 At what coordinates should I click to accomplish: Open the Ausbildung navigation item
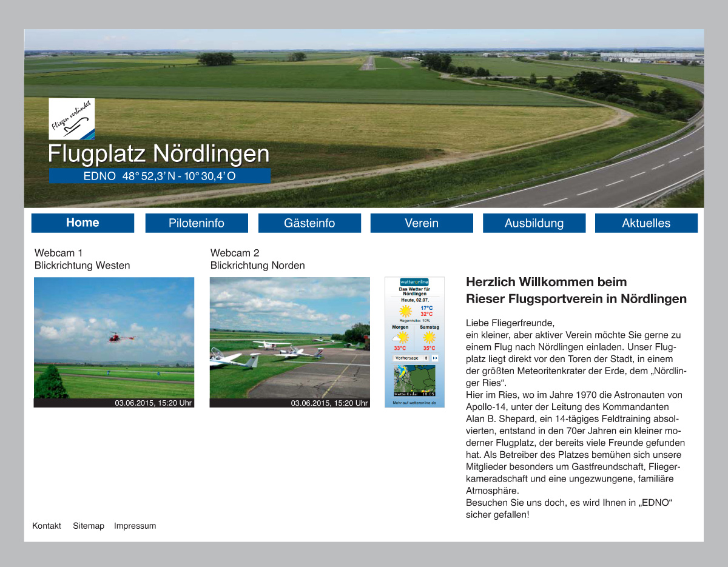[x=534, y=223]
